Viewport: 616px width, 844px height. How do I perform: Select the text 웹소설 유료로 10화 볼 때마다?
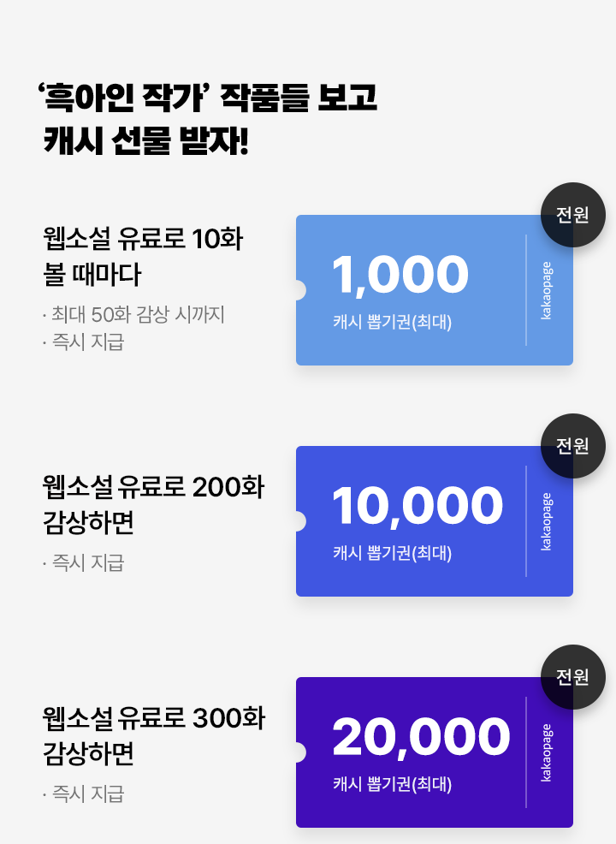pos(143,256)
